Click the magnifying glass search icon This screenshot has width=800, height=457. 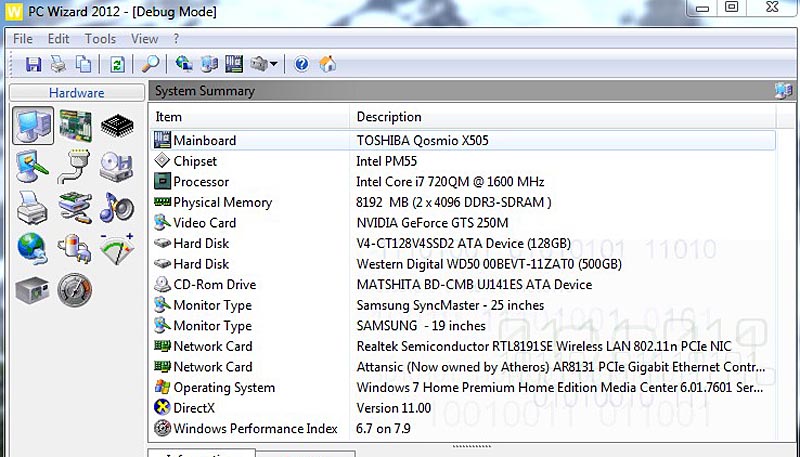pyautogui.click(x=150, y=64)
